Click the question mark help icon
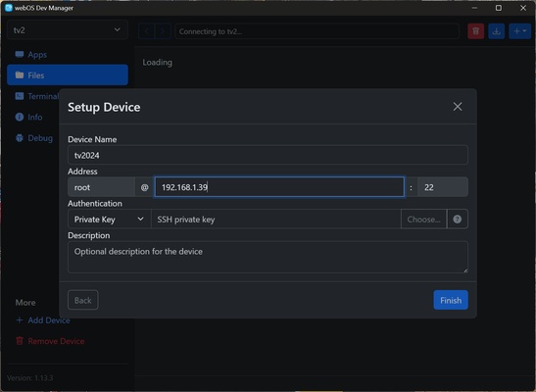Screen dimensions: 536x392 pyautogui.click(x=458, y=220)
